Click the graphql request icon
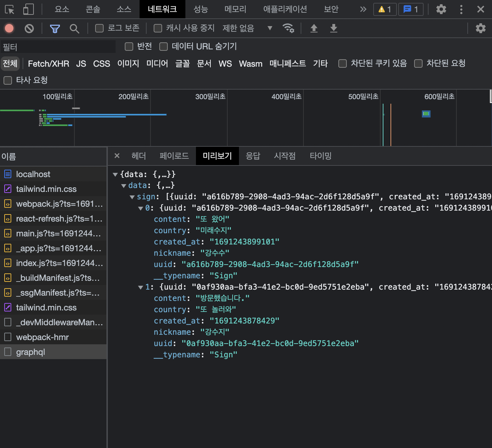Viewport: 492px width, 448px height. coord(8,352)
